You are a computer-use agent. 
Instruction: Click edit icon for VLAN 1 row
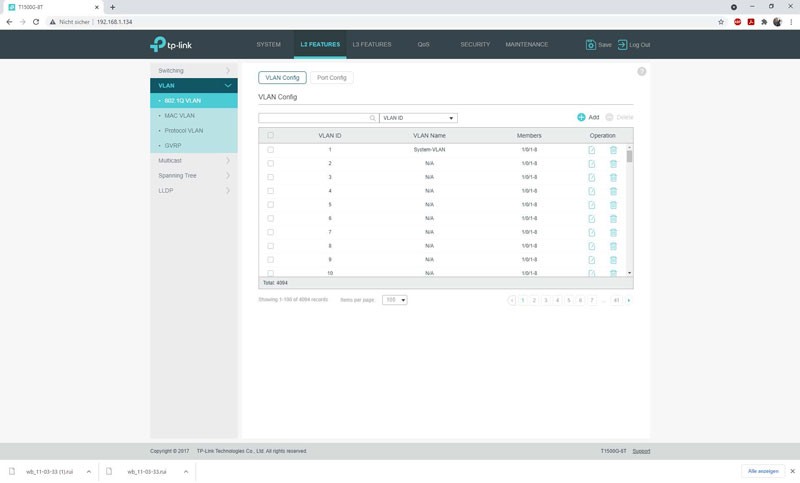tap(592, 150)
